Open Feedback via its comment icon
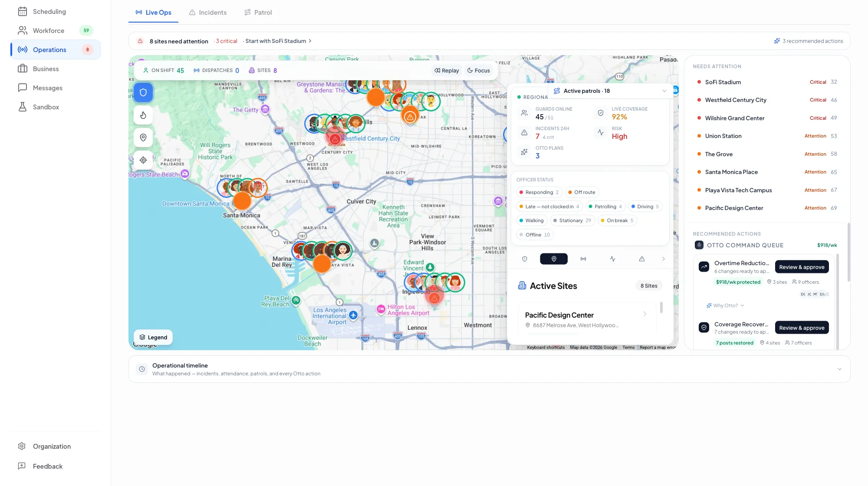 tap(22, 466)
